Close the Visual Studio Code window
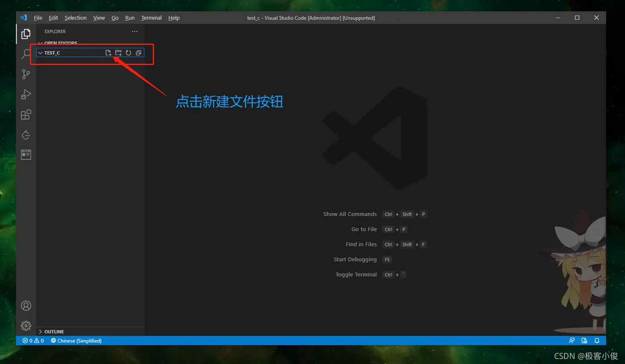Screen dimensions: 625x364 click(x=596, y=18)
